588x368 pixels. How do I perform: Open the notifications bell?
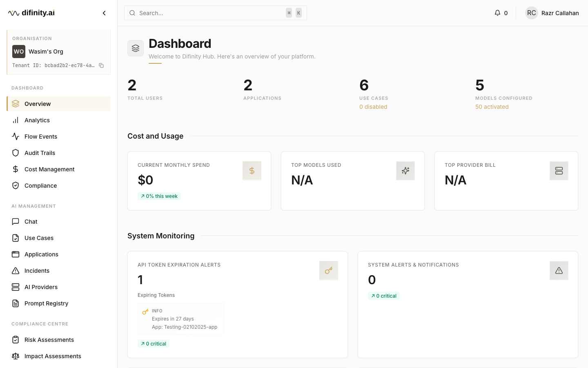497,13
